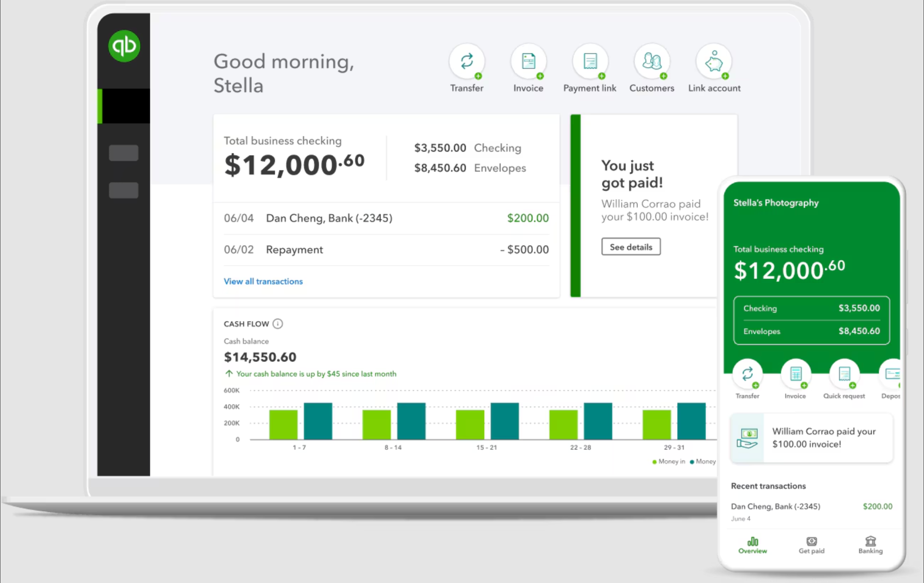Open the Payment link shortcut icon
Screen dimensions: 924x583
tap(590, 61)
